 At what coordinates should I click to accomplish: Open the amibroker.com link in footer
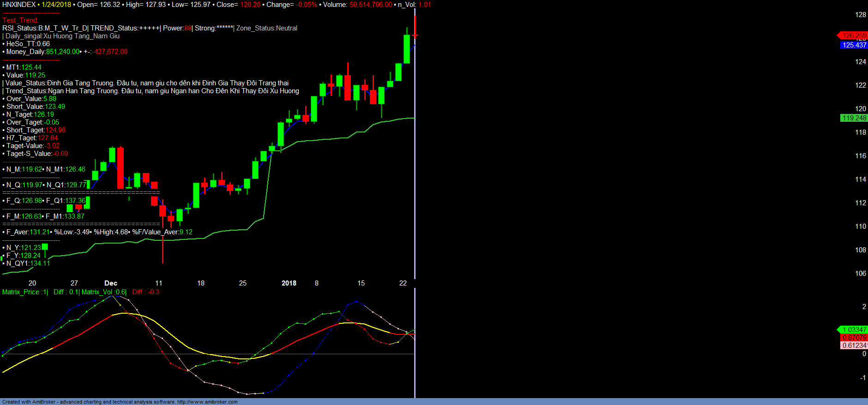[x=207, y=402]
